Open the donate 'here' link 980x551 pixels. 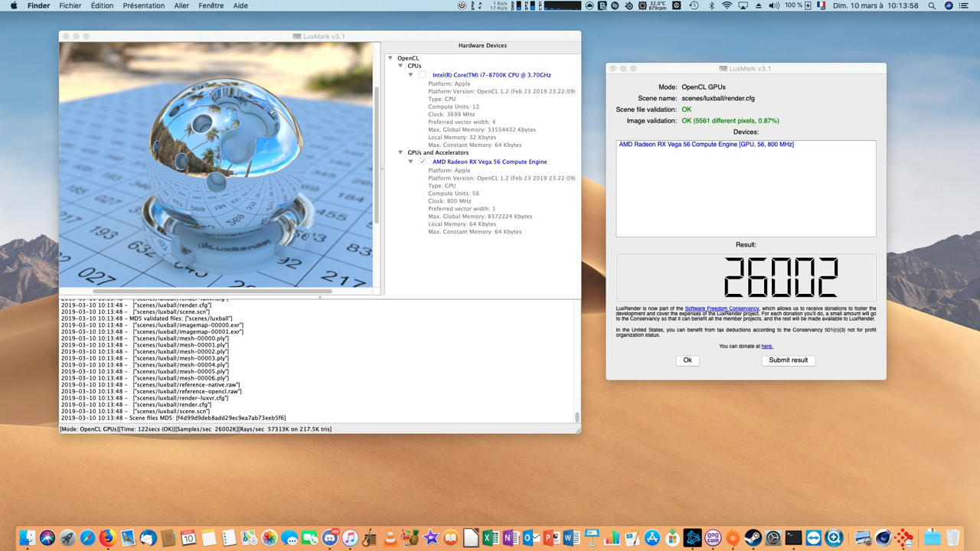click(767, 347)
